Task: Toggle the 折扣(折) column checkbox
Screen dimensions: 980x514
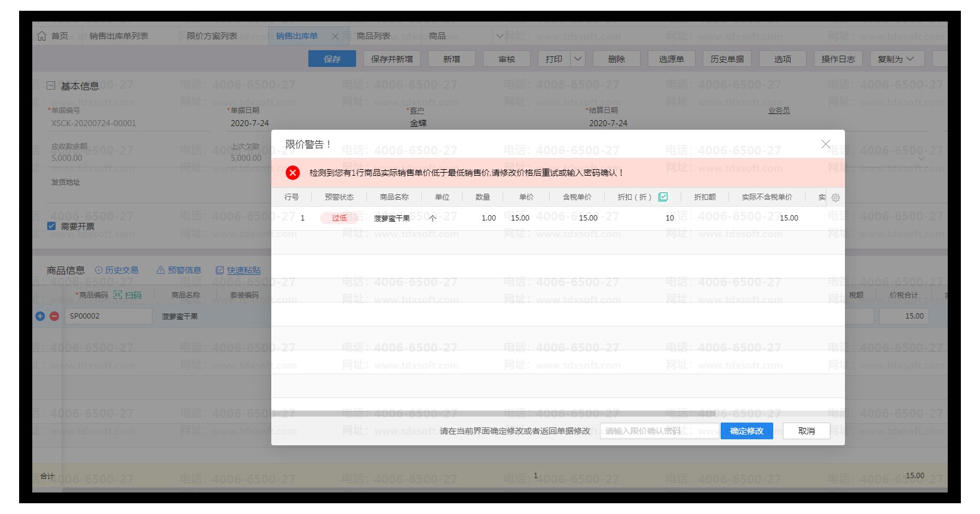Action: [x=663, y=197]
